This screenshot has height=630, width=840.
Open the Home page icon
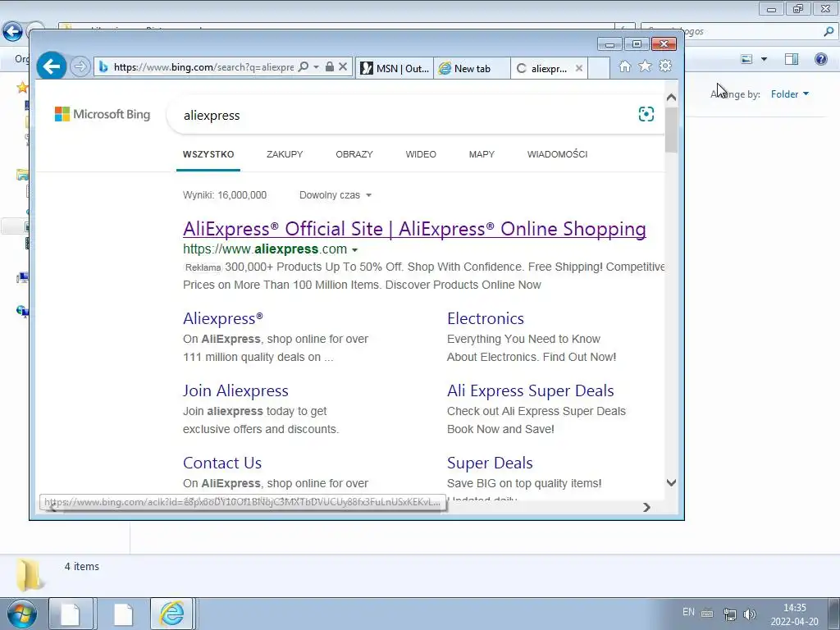pyautogui.click(x=624, y=66)
